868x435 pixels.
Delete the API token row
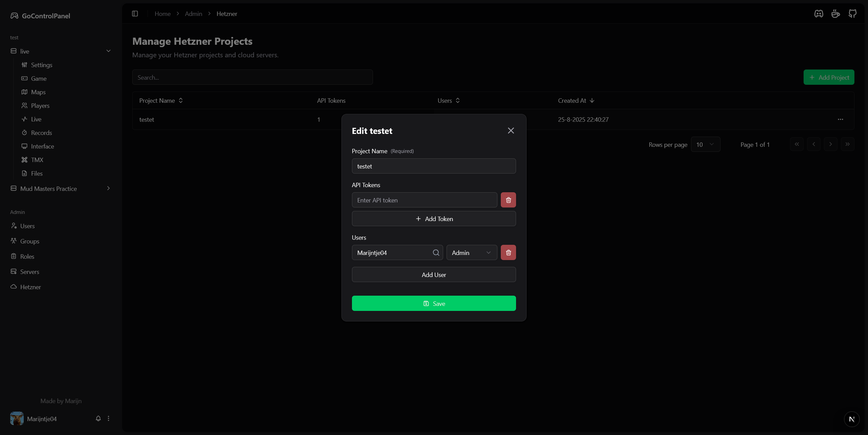pyautogui.click(x=508, y=200)
